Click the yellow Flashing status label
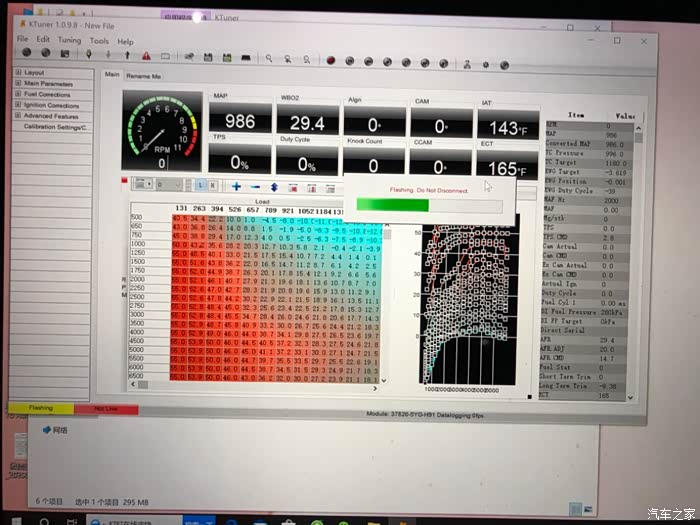This screenshot has width=700, height=525. point(41,408)
